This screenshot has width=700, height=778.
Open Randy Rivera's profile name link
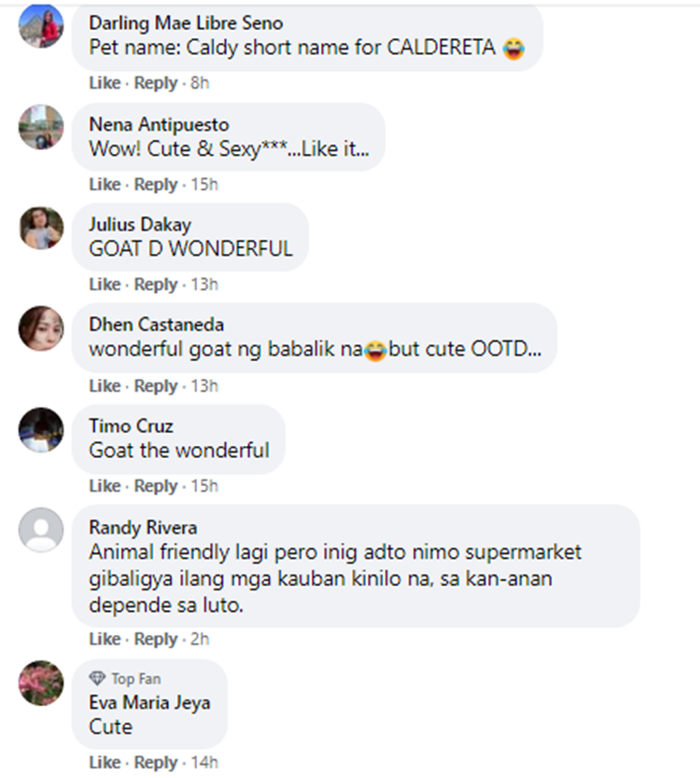pos(143,527)
